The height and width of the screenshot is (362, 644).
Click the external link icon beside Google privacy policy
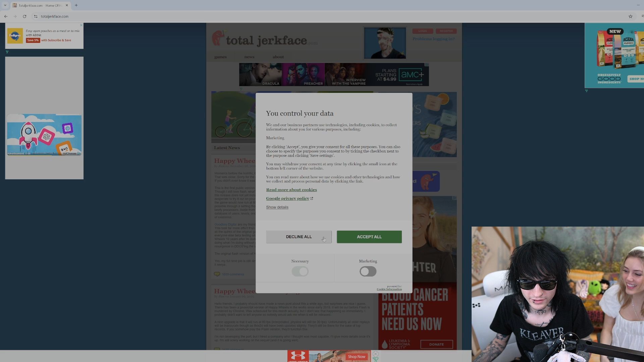tap(312, 198)
